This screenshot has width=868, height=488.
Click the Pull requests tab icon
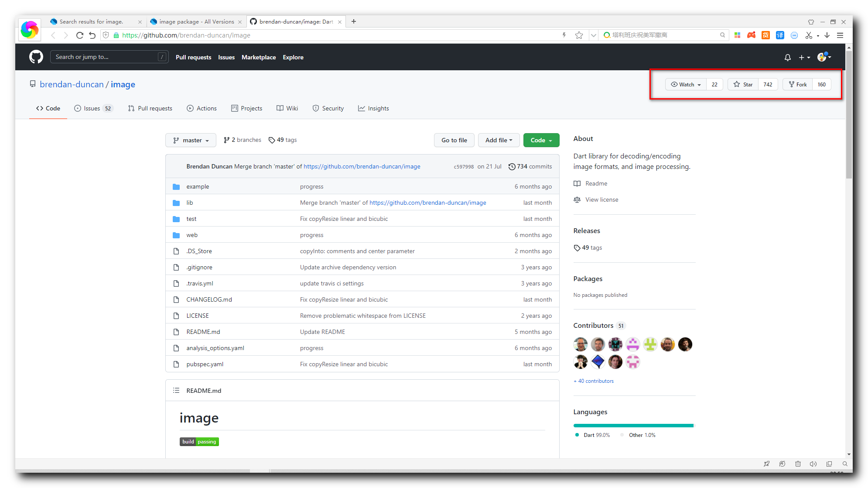click(131, 109)
